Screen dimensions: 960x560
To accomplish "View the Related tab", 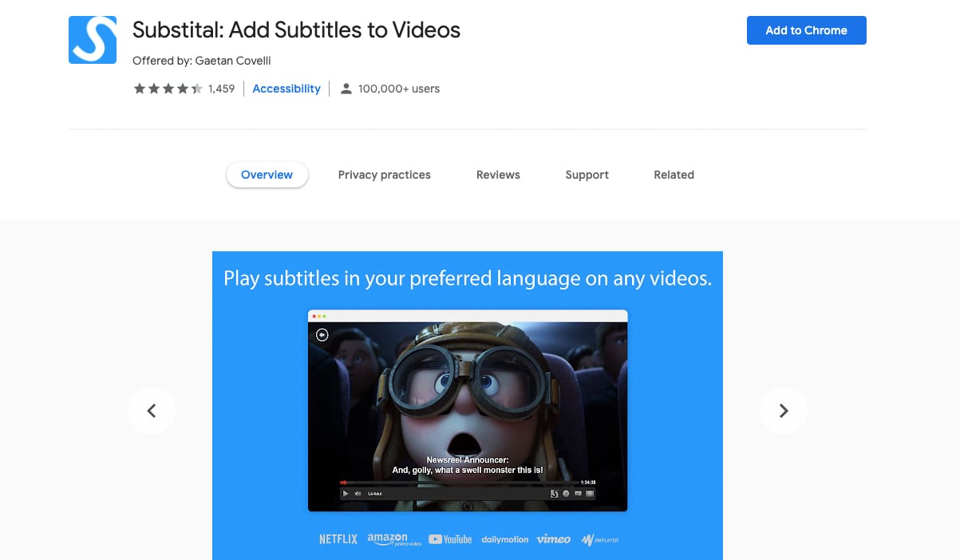I will (x=674, y=175).
